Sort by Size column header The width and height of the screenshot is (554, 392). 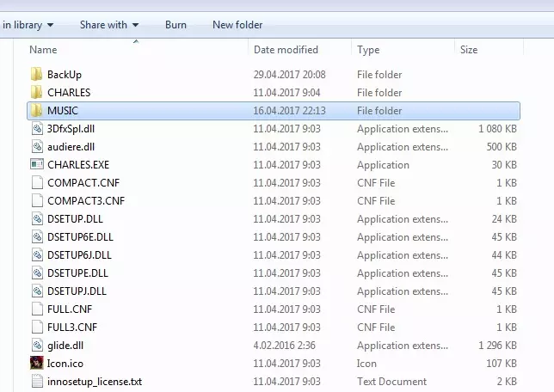[x=469, y=50]
